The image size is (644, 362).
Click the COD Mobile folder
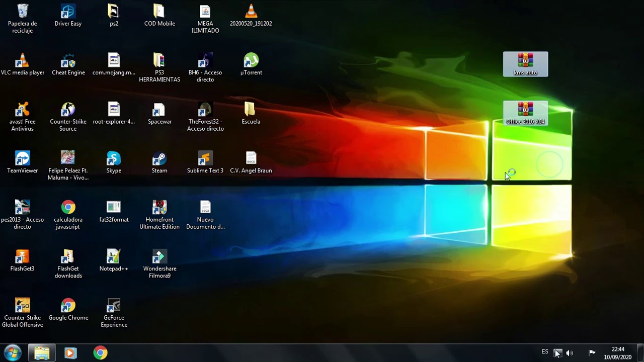(159, 15)
